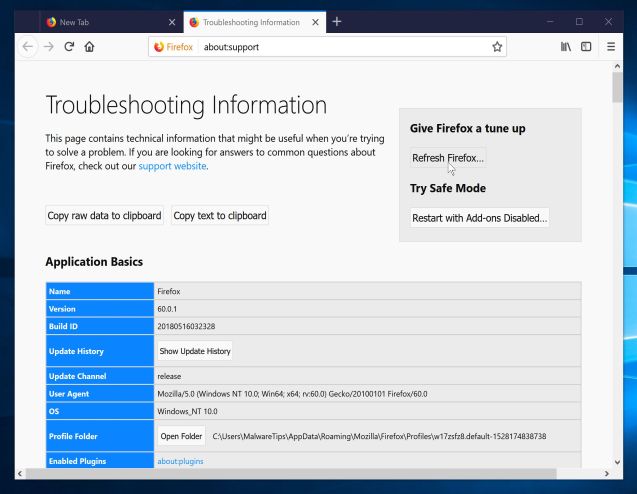Click the Refresh Firefox button

pyautogui.click(x=448, y=158)
